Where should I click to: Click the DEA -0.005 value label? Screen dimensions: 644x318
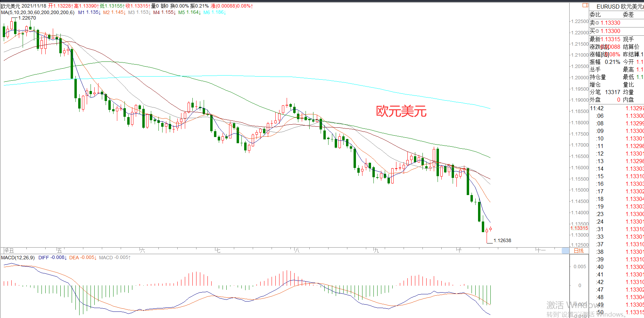click(x=83, y=258)
